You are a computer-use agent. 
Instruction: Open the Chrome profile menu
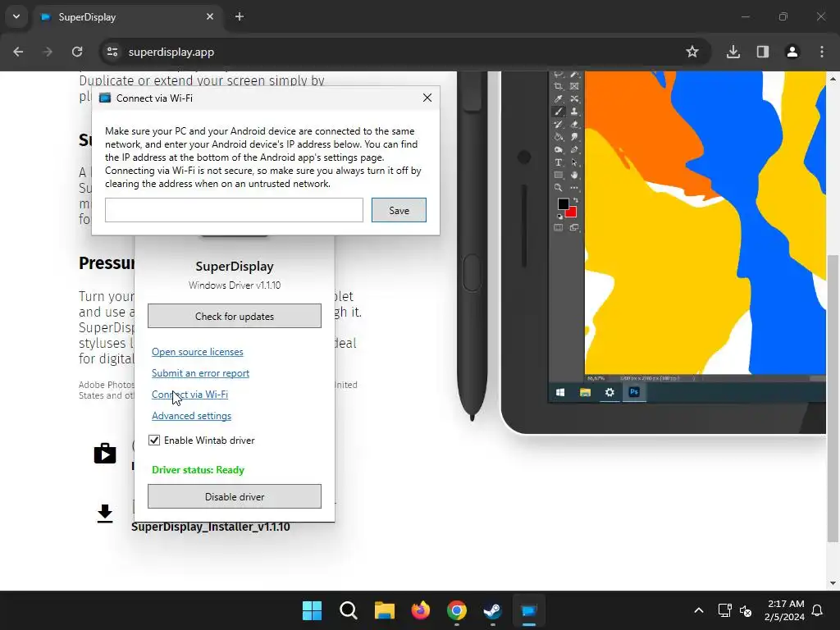[792, 52]
